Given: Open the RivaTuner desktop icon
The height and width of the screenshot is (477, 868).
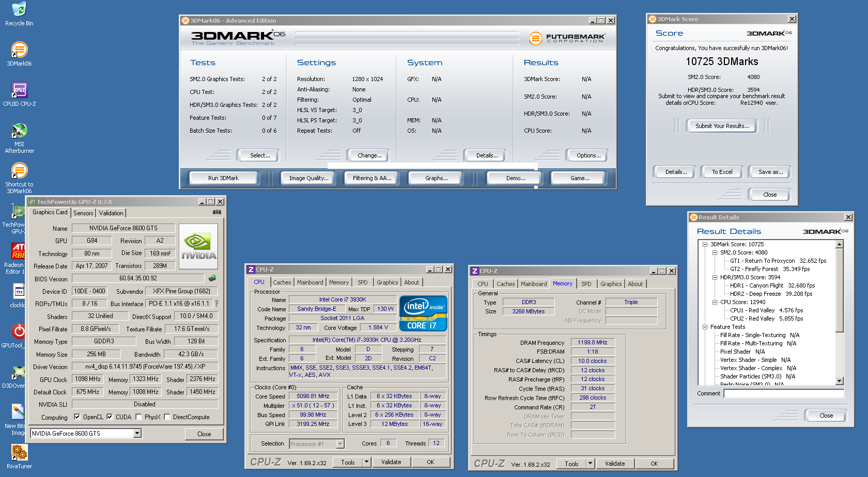Looking at the screenshot, I should pos(19,453).
